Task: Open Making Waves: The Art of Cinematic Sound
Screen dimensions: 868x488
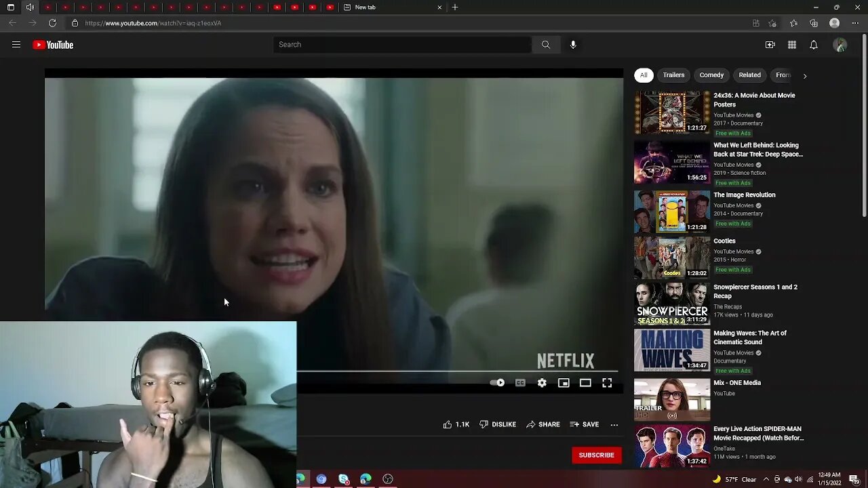Action: [750, 338]
